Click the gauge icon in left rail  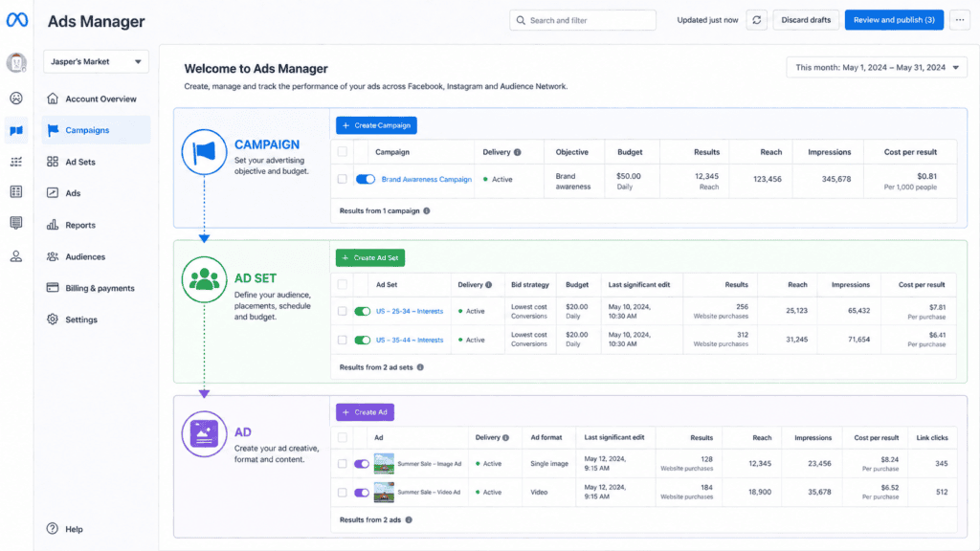tap(16, 99)
